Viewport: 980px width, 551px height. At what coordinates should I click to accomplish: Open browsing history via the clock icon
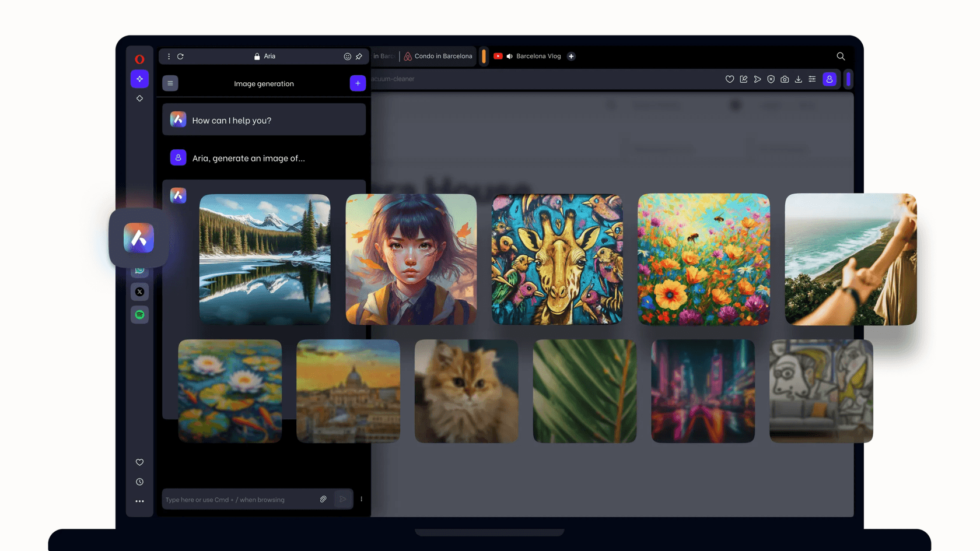click(139, 482)
